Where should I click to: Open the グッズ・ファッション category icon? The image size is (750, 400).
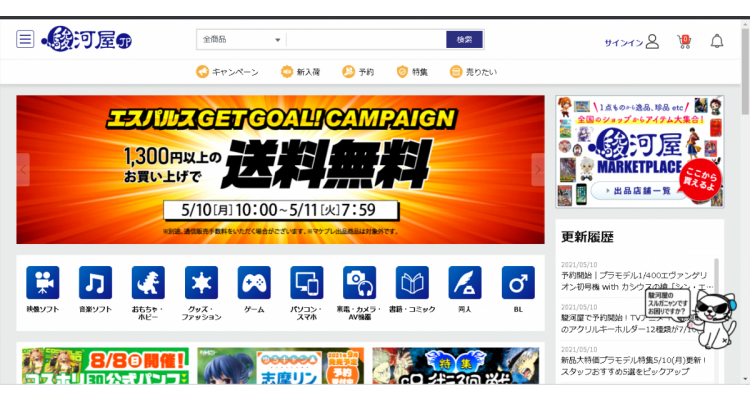(x=201, y=283)
